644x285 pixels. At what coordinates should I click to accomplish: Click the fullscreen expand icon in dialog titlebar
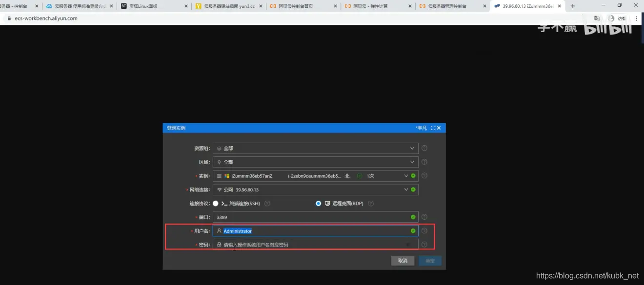432,128
